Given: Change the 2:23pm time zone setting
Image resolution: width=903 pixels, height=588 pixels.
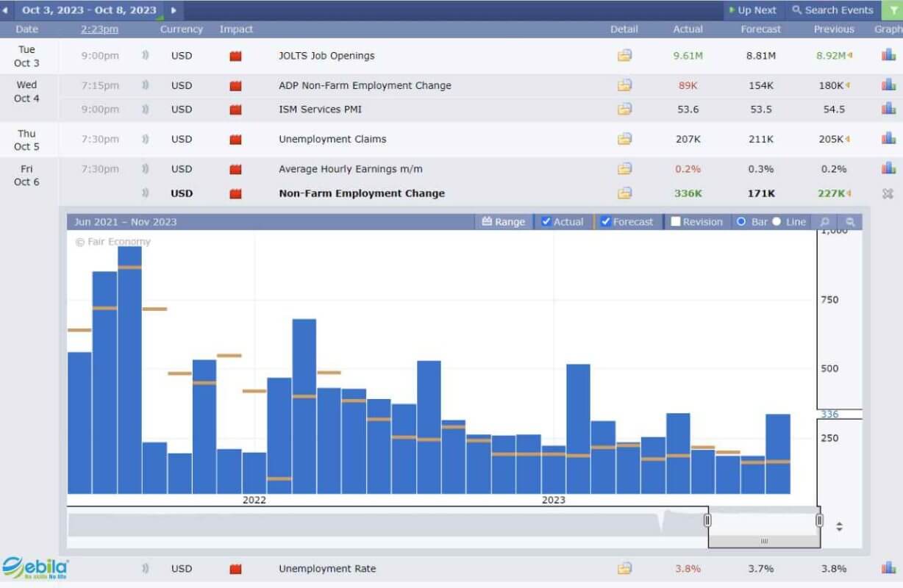Looking at the screenshot, I should tap(99, 29).
